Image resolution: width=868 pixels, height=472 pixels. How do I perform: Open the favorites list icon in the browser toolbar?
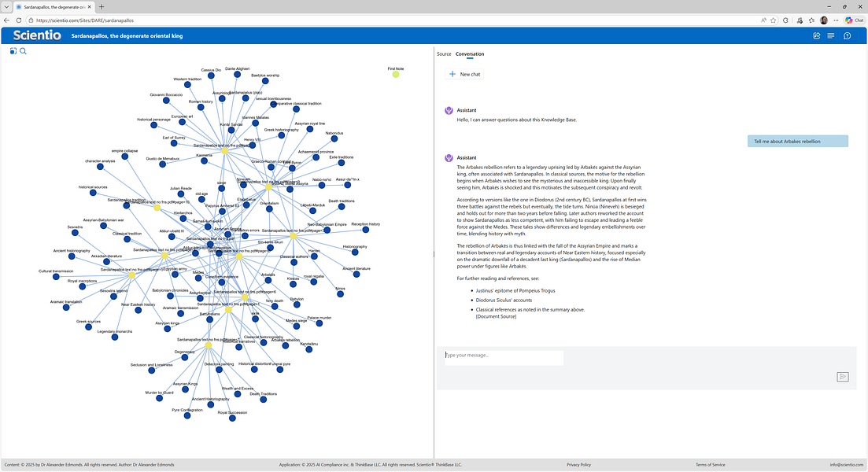click(811, 20)
